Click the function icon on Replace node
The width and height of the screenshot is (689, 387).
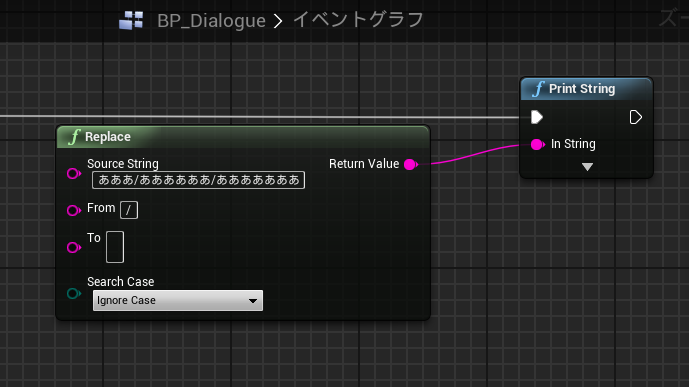[74, 137]
